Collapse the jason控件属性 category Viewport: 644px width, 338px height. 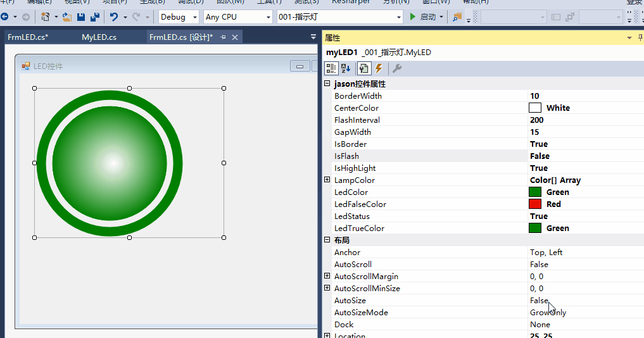pos(327,84)
